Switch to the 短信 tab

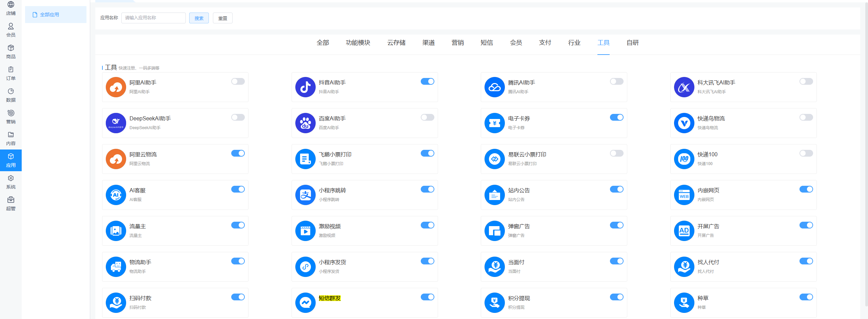pos(487,43)
